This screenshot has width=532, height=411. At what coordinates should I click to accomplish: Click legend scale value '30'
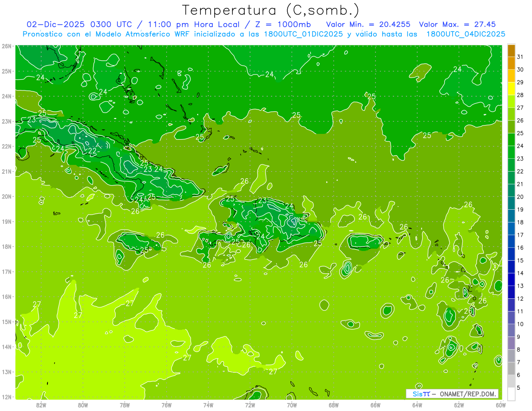coord(520,70)
